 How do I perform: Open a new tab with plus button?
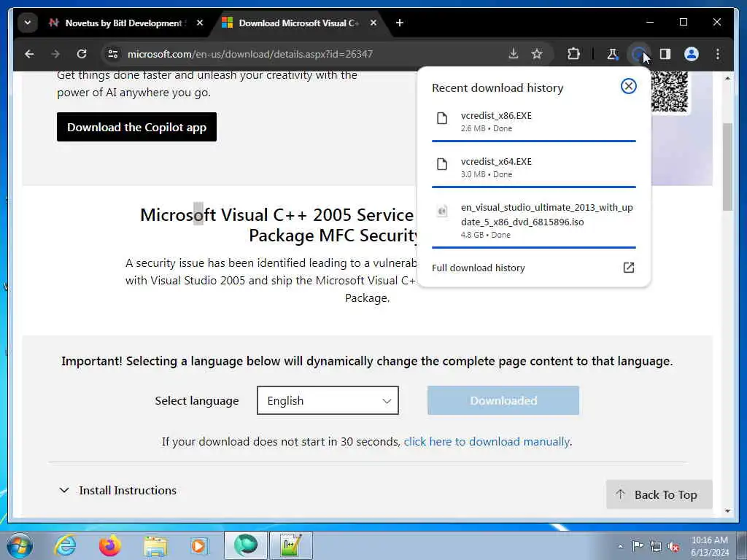coord(400,23)
